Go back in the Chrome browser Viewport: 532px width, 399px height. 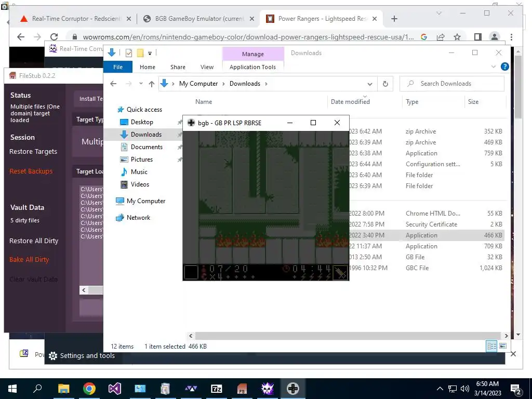(21, 37)
